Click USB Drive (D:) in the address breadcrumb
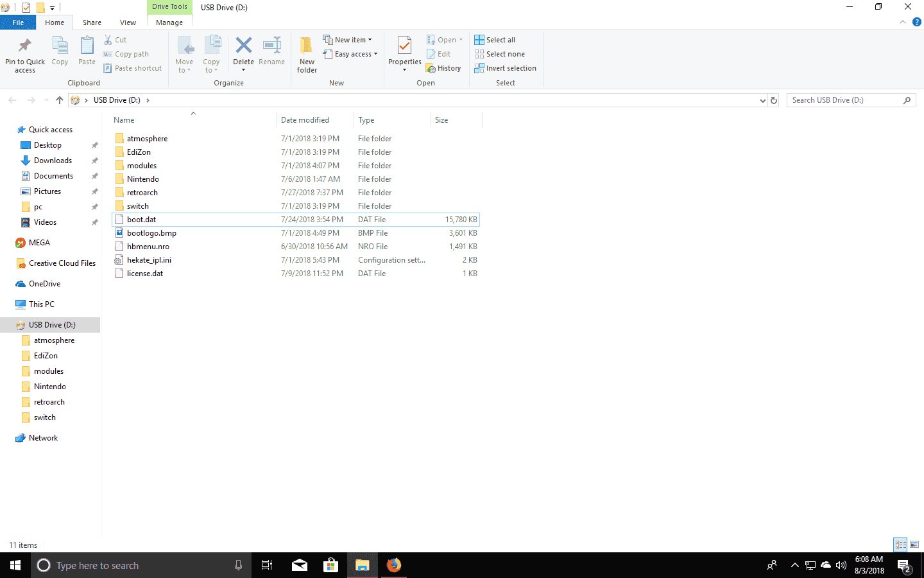Screen dimensions: 924x578 point(117,100)
